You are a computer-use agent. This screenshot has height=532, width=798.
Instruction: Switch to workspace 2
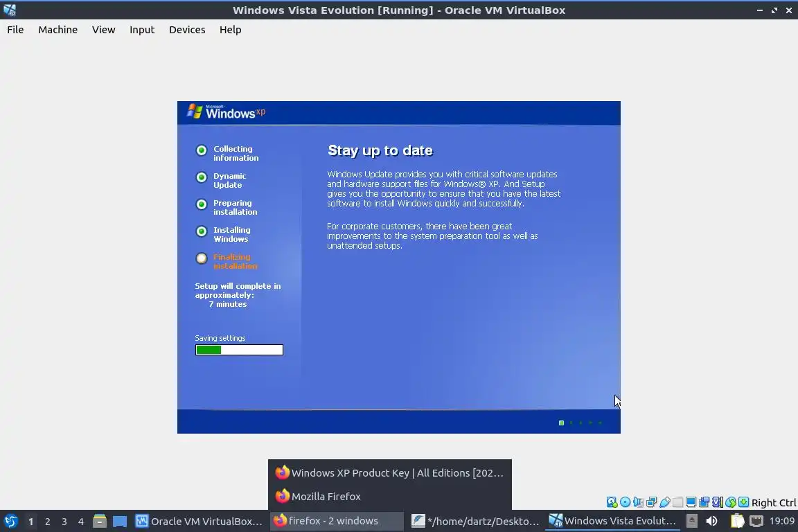tap(47, 522)
